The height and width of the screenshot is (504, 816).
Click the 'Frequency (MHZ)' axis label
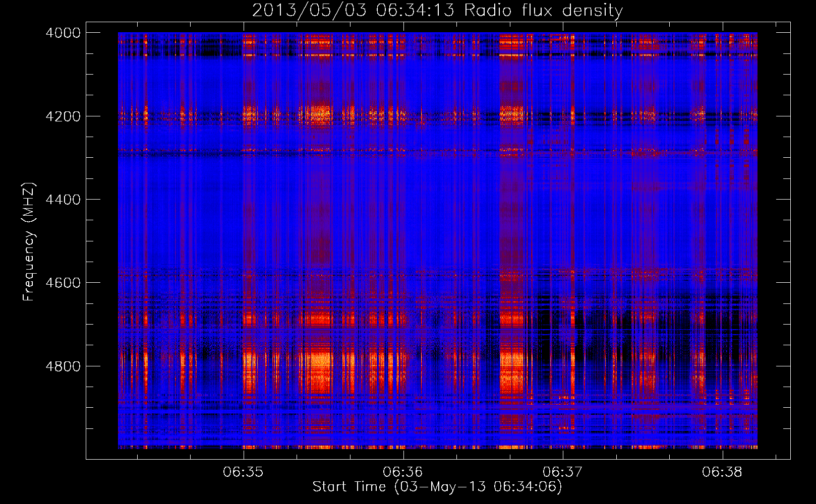click(29, 242)
